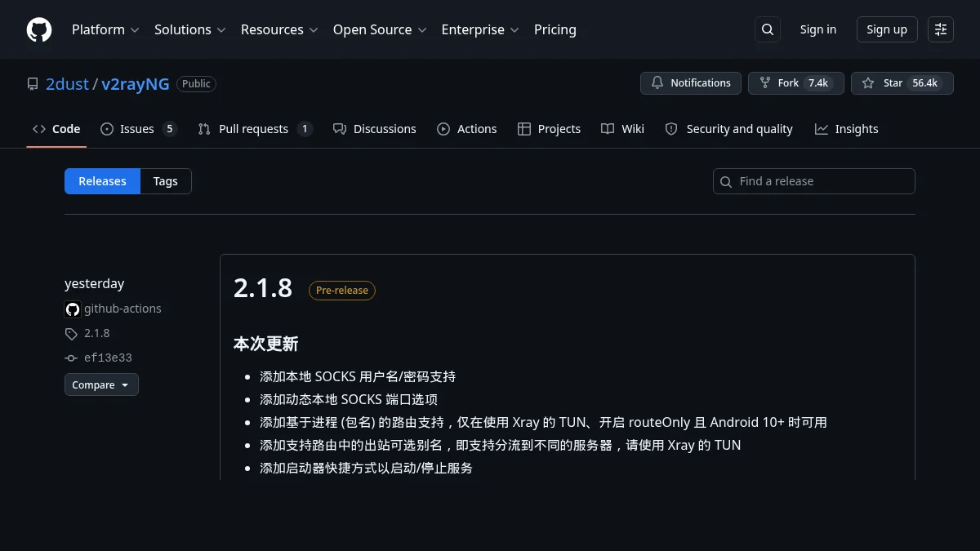Click the commit icon beside ef13e33
This screenshot has width=980, height=551.
pos(71,358)
